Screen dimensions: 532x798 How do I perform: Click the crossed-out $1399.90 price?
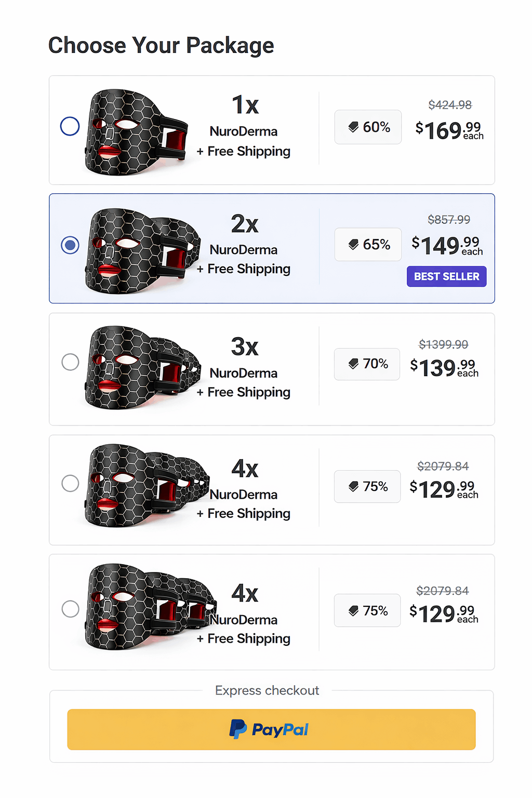pos(444,344)
